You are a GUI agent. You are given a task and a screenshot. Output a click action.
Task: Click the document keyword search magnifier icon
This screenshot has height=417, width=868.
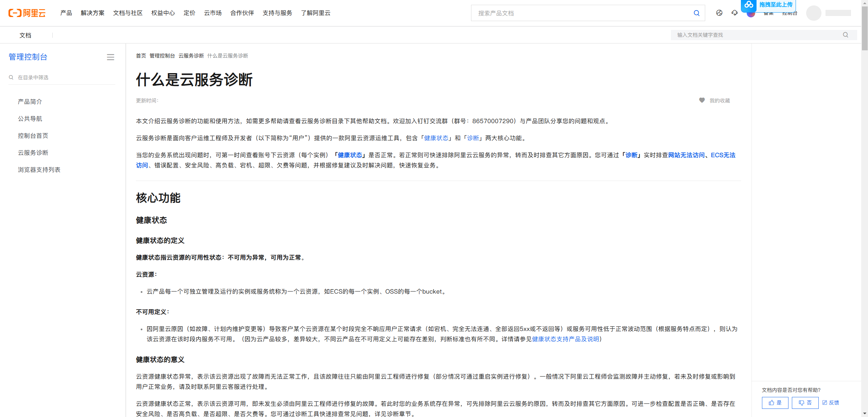(846, 35)
